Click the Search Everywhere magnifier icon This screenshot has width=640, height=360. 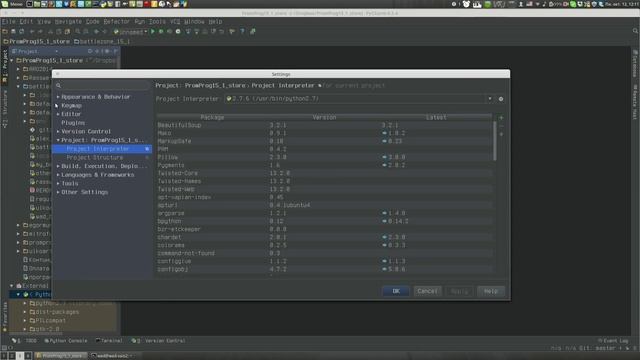pos(635,31)
